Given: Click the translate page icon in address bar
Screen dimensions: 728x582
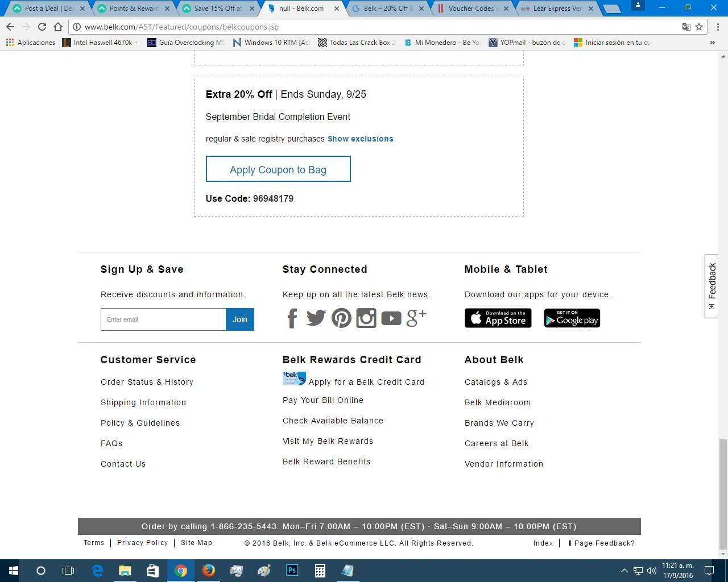Looking at the screenshot, I should [686, 27].
